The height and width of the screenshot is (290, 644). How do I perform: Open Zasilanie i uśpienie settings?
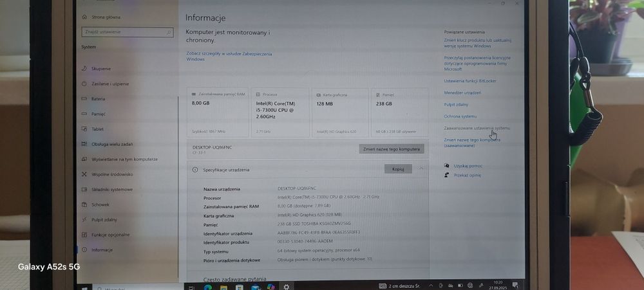110,84
